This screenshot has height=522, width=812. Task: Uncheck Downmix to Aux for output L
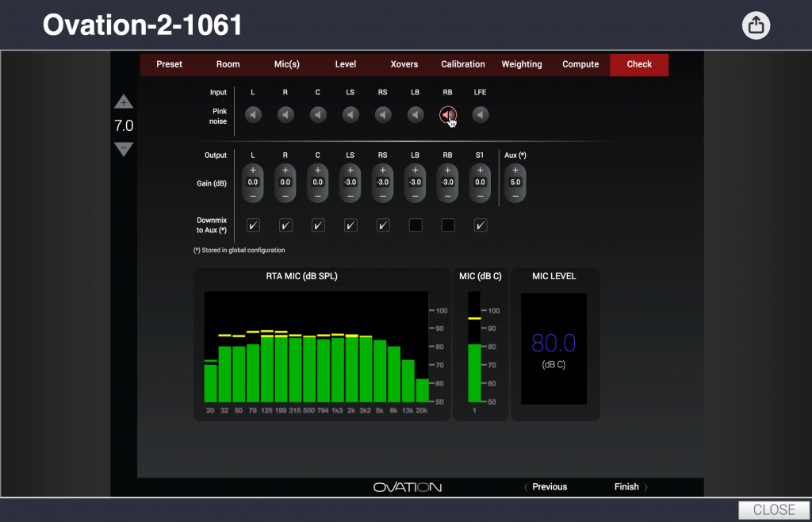tap(253, 225)
